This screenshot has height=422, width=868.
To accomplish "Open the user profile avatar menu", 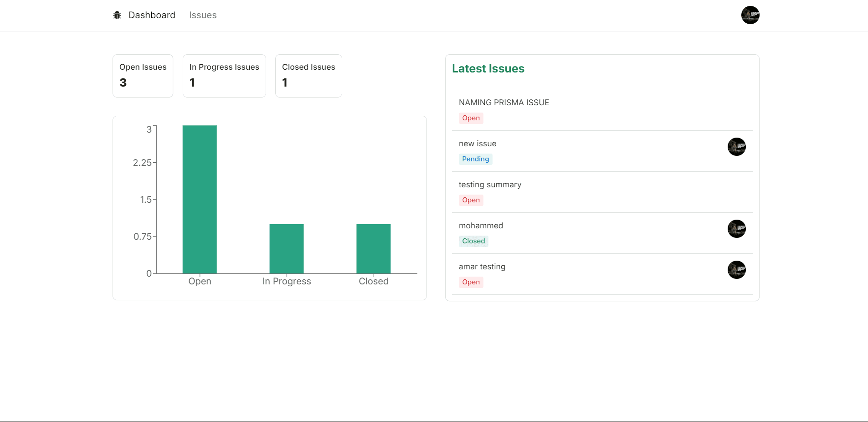I will pyautogui.click(x=750, y=15).
